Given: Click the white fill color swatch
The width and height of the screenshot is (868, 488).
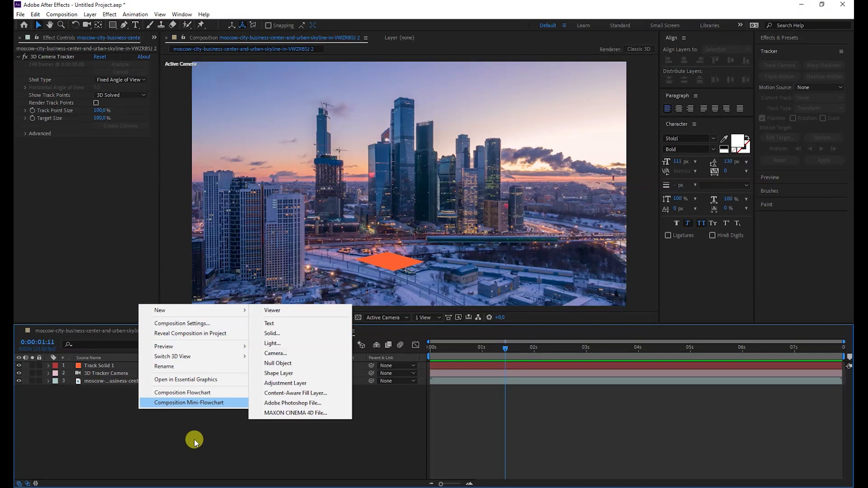Looking at the screenshot, I should tap(737, 141).
